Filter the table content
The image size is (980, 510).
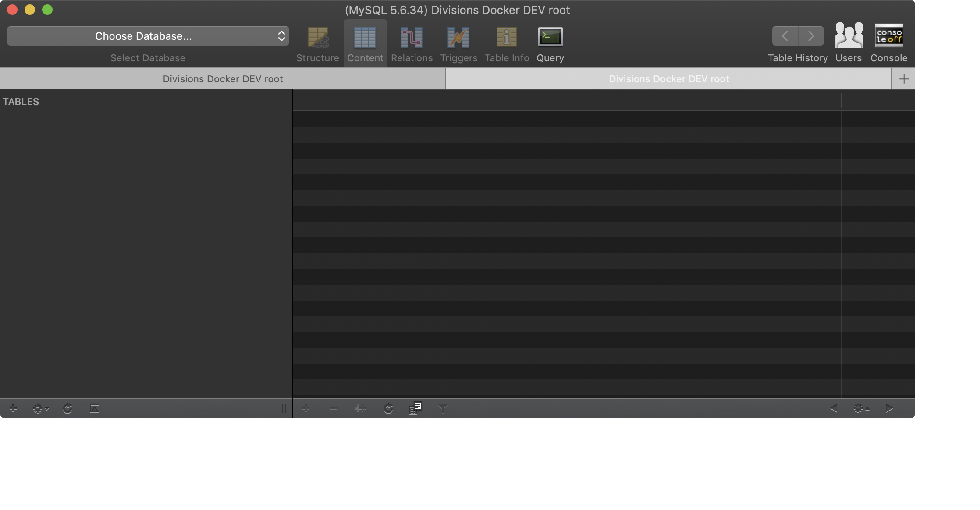coord(443,408)
